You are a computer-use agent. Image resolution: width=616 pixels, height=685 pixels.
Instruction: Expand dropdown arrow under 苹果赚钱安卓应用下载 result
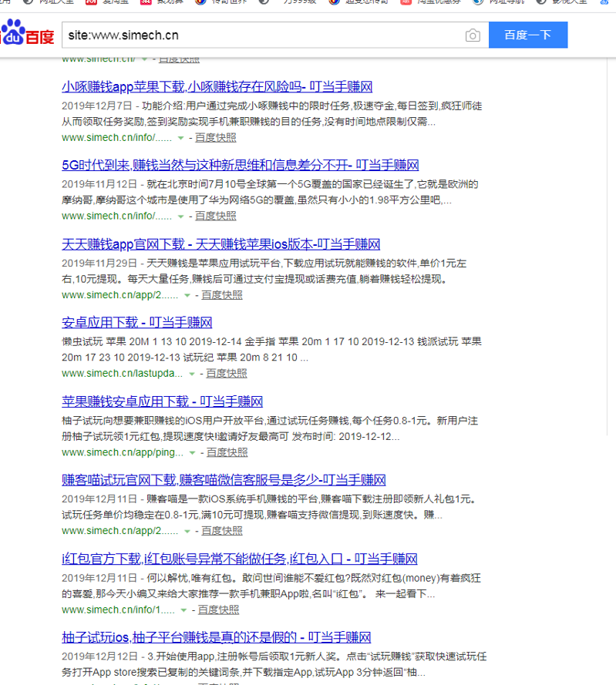[x=192, y=453]
